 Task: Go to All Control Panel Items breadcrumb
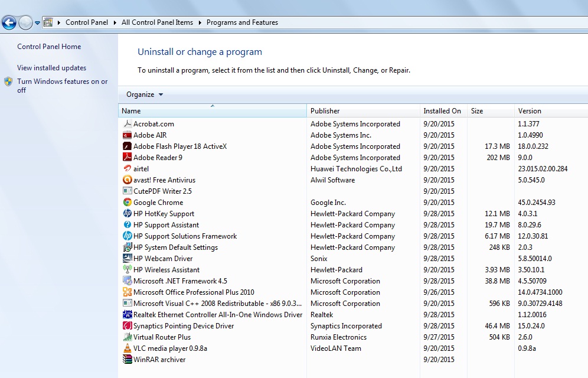point(157,22)
